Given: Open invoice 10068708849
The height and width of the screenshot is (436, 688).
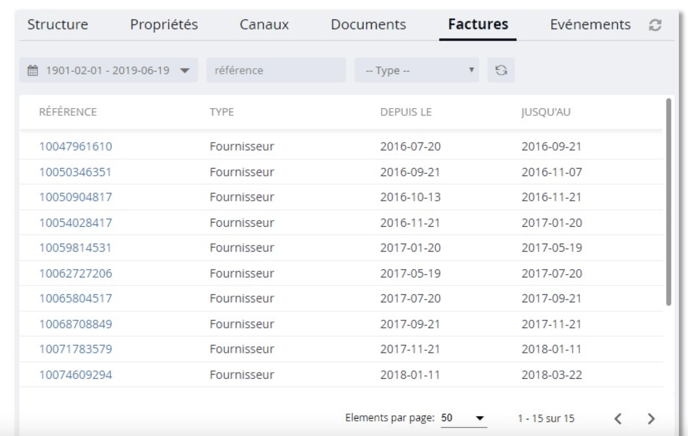Looking at the screenshot, I should (75, 324).
